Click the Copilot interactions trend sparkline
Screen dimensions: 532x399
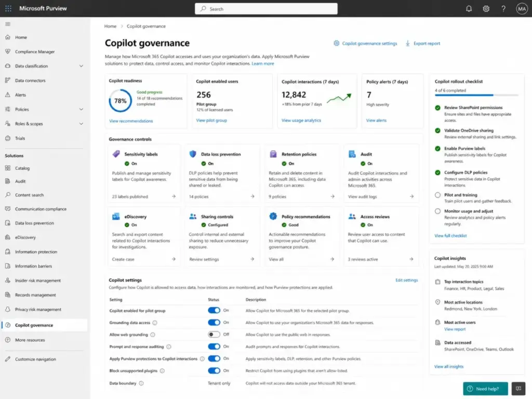pos(339,98)
